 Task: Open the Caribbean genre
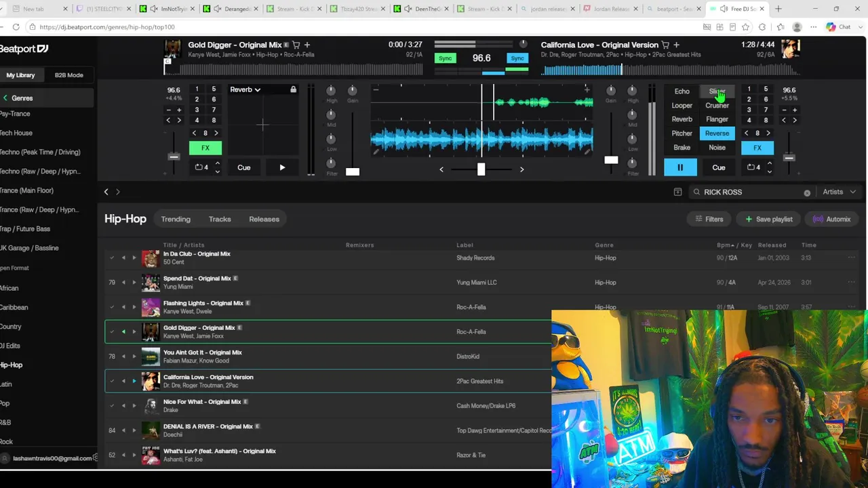click(14, 307)
